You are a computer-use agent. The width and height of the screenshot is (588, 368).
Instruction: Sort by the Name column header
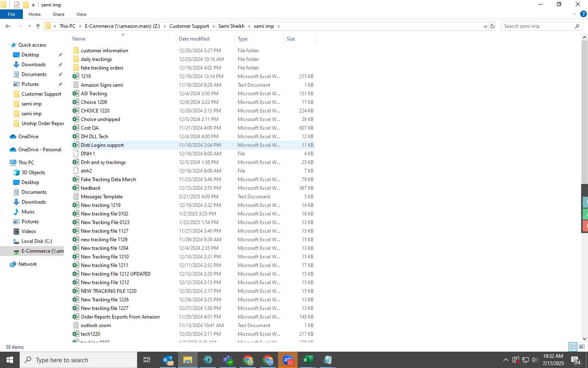tap(123, 39)
